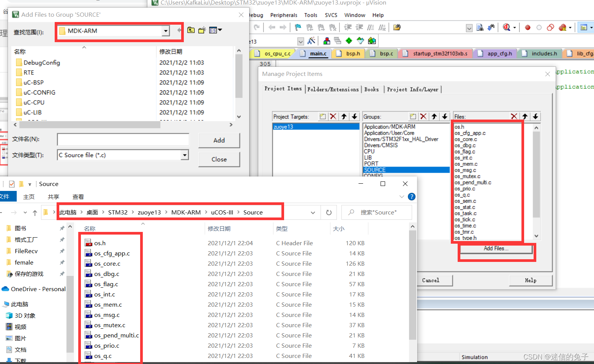Go up one folder level in Add Files dialog
Image resolution: width=594 pixels, height=364 pixels.
(191, 30)
